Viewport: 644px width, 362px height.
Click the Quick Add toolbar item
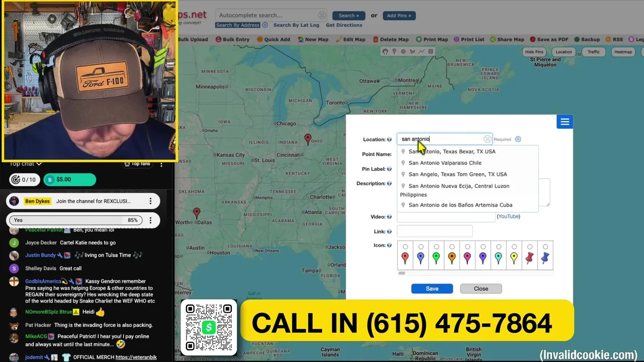coord(273,39)
